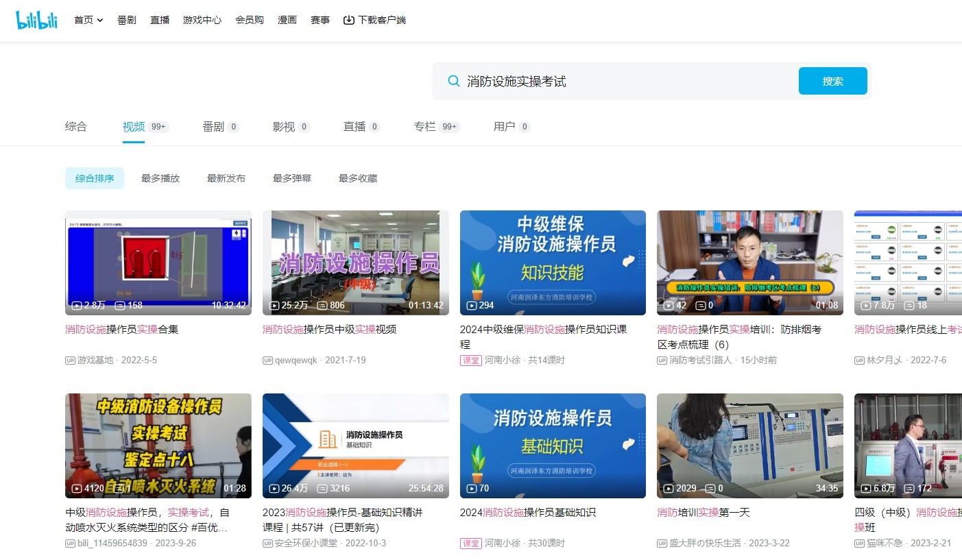Screen dimensions: 962x560
Task: Click the UP badge before 消防考试引路人
Action: (662, 360)
